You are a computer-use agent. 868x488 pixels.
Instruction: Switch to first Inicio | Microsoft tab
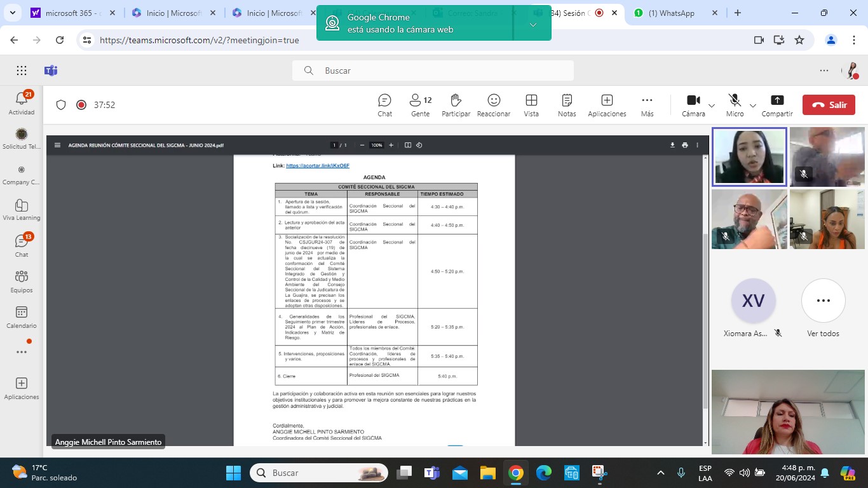point(170,13)
